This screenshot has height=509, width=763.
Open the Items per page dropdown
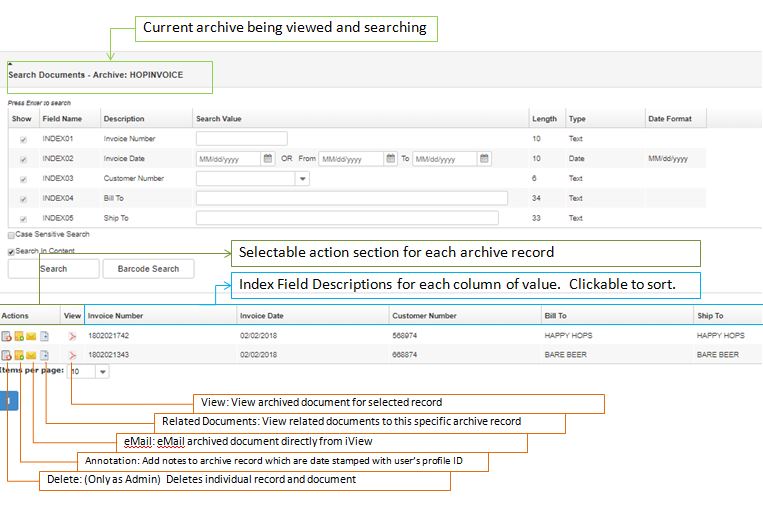(103, 371)
